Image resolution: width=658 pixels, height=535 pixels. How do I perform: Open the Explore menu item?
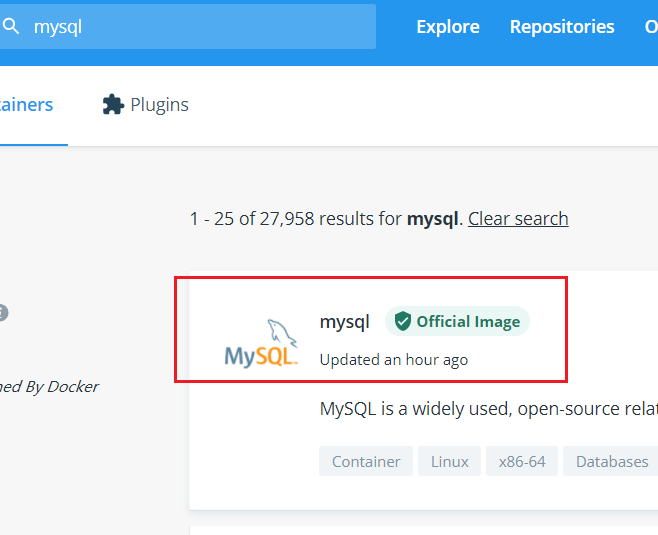[x=448, y=27]
